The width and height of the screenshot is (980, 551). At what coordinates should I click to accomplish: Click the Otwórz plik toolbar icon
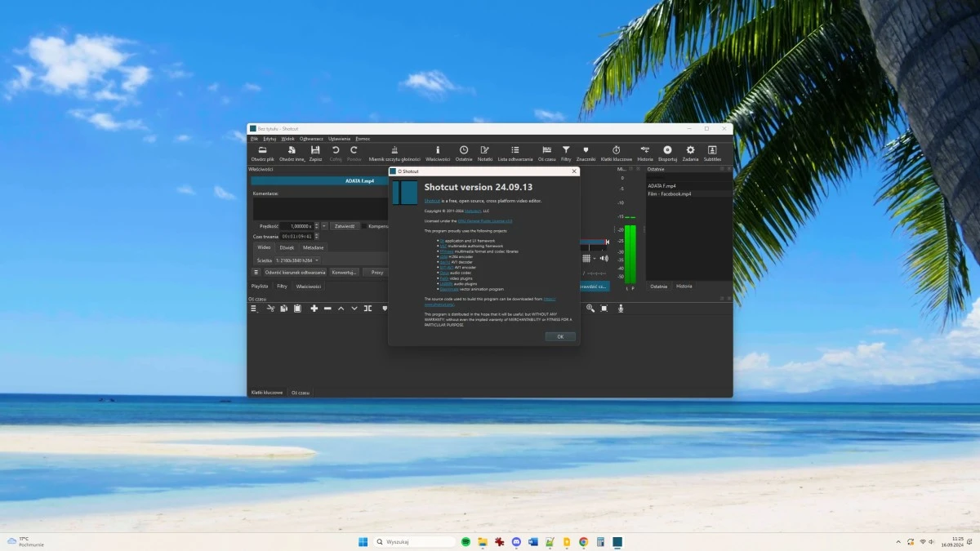tap(262, 151)
